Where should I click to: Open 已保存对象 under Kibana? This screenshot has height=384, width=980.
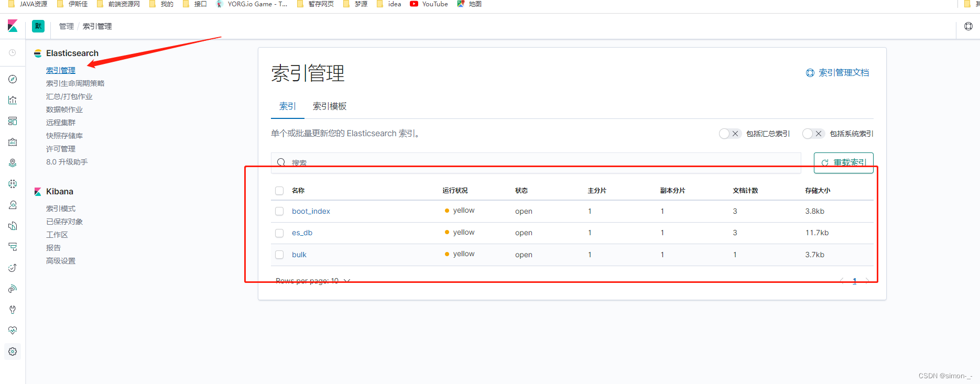(x=64, y=222)
